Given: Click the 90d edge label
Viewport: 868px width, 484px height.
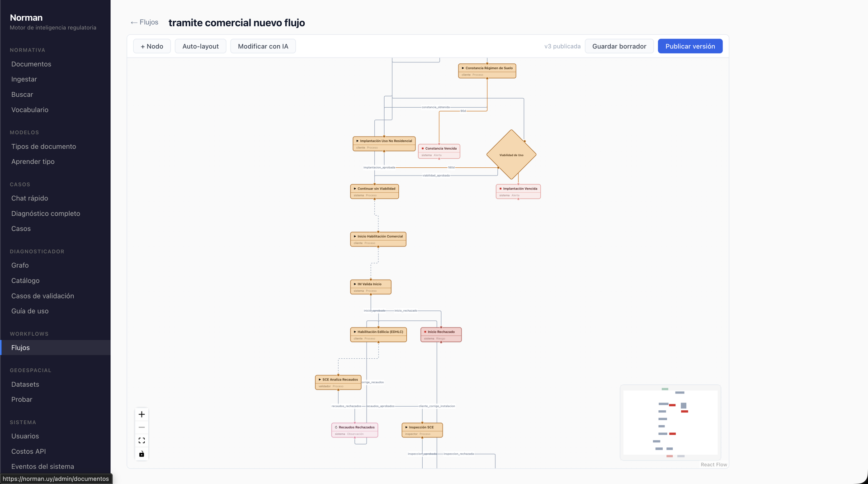Looking at the screenshot, I should point(463,111).
